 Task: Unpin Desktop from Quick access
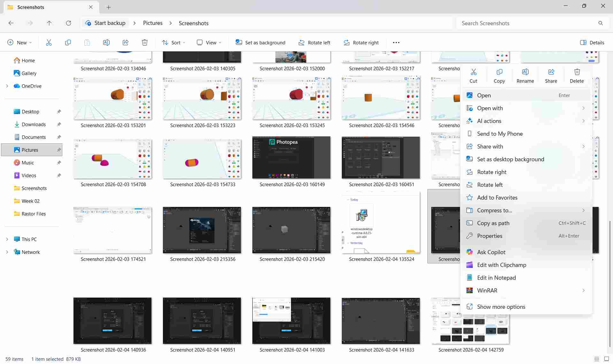[x=59, y=111]
